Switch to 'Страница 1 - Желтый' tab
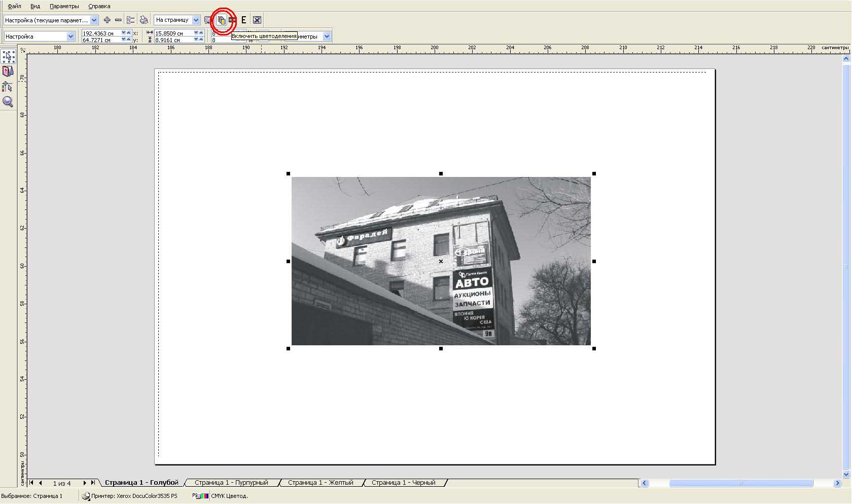 (321, 483)
